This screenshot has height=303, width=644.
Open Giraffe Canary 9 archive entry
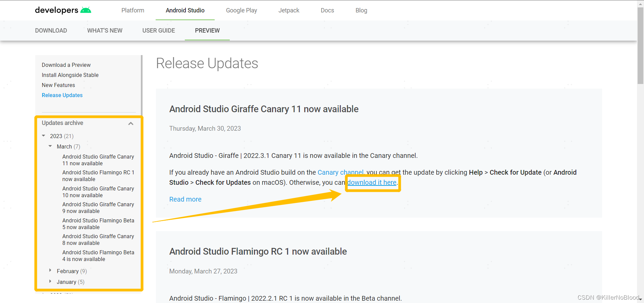pos(98,208)
